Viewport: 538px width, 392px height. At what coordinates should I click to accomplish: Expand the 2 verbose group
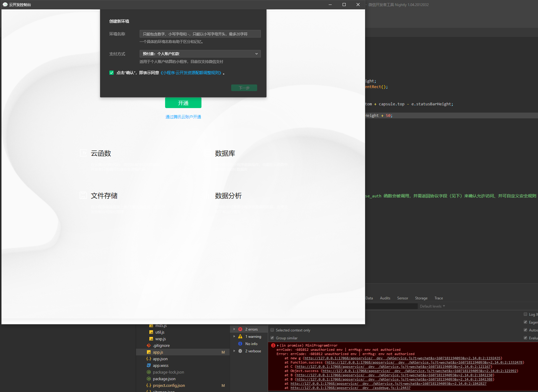pyautogui.click(x=234, y=351)
